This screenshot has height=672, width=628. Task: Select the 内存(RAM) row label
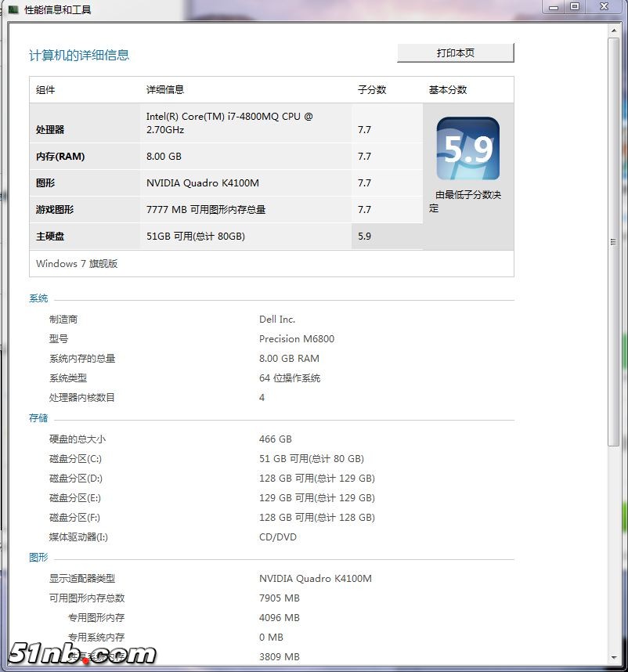pos(60,157)
